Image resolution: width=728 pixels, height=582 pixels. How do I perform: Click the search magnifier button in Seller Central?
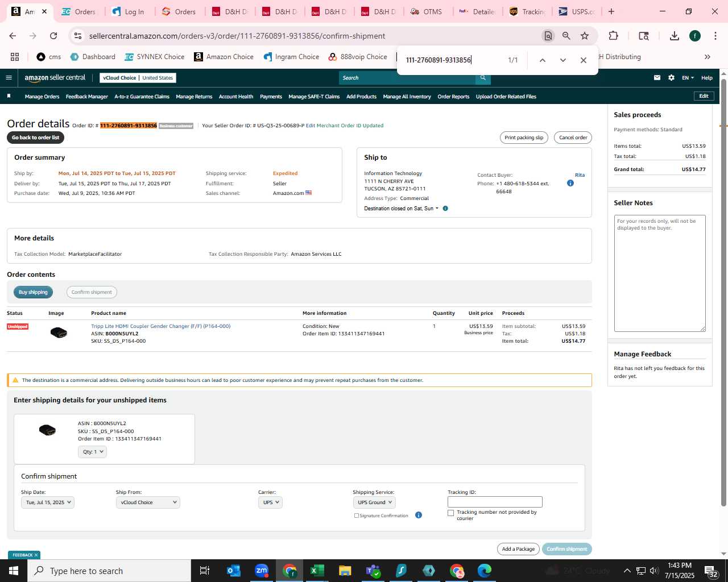point(483,78)
